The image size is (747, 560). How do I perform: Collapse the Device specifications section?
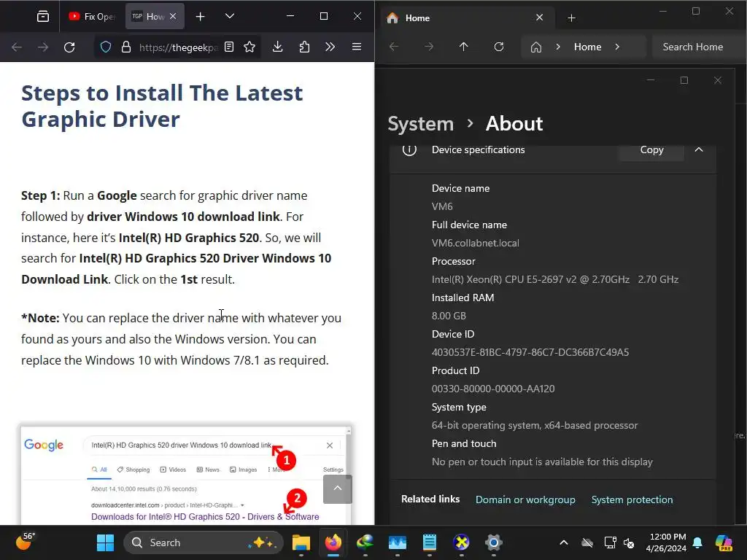click(699, 149)
